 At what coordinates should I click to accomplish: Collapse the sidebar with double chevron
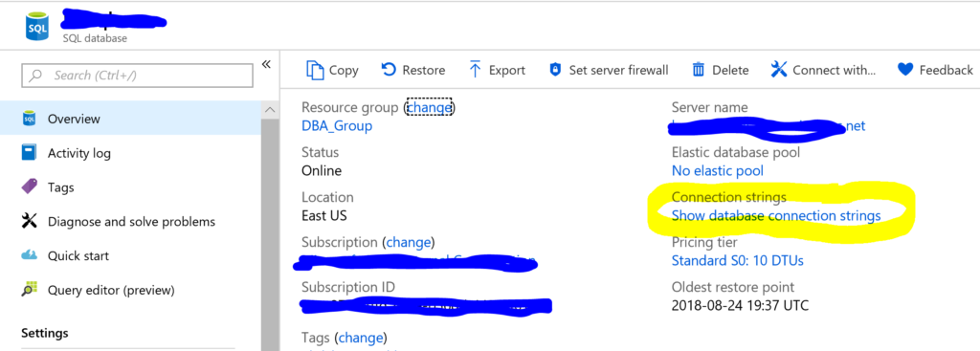pos(266,64)
